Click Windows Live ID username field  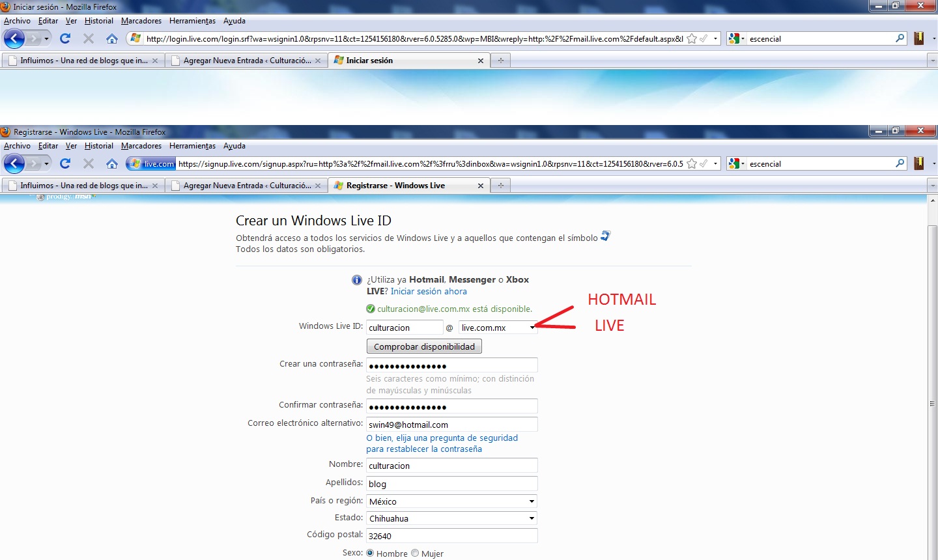(x=405, y=328)
